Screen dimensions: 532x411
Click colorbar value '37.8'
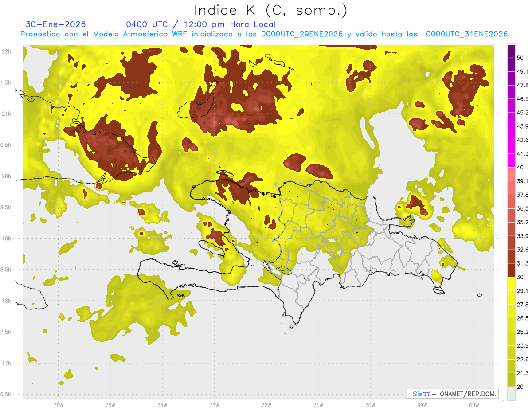[523, 195]
